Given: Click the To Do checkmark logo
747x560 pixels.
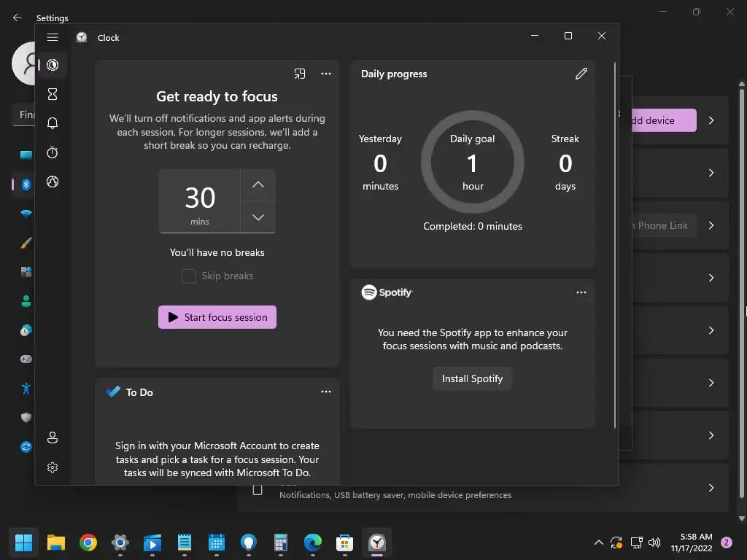Looking at the screenshot, I should (x=113, y=392).
